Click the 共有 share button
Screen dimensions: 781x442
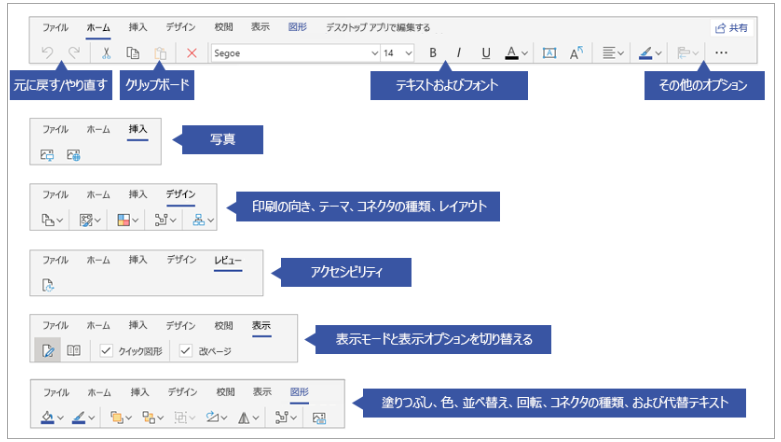tap(731, 28)
